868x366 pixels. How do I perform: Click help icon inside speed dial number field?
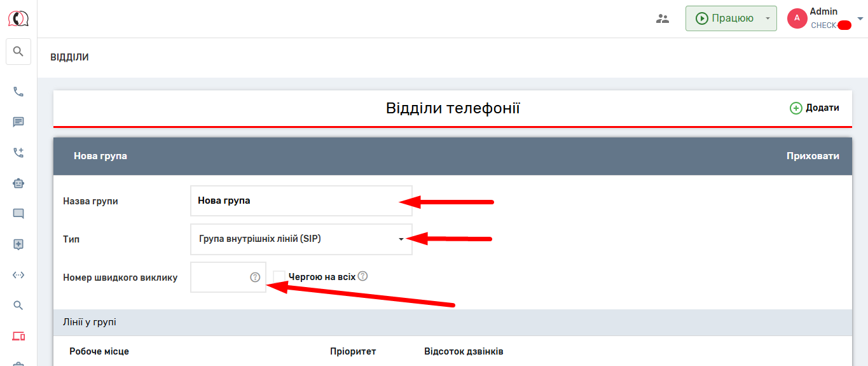coord(255,277)
